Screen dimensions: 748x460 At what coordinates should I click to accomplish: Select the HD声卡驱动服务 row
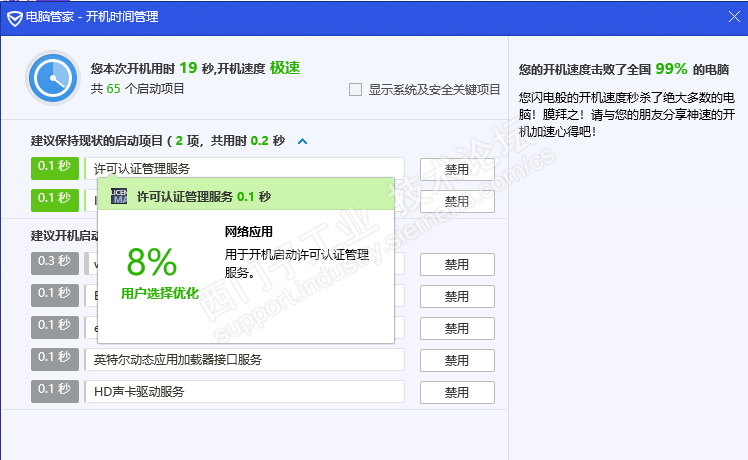click(x=244, y=391)
